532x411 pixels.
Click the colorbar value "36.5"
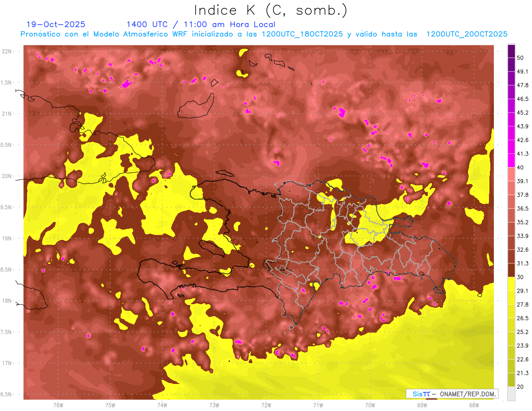point(523,208)
